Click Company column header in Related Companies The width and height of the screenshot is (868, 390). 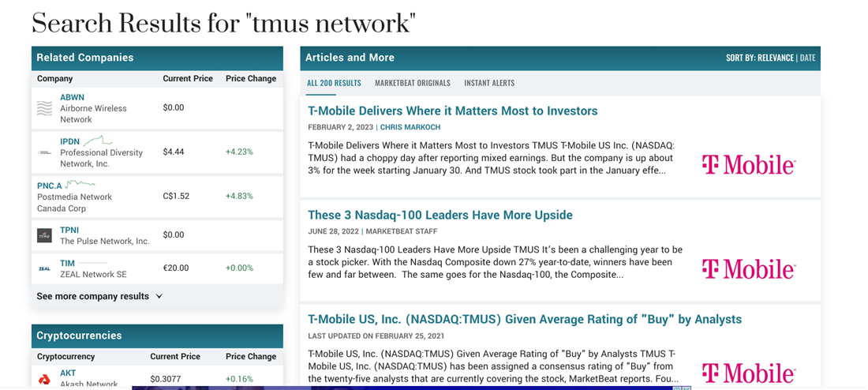tap(54, 79)
